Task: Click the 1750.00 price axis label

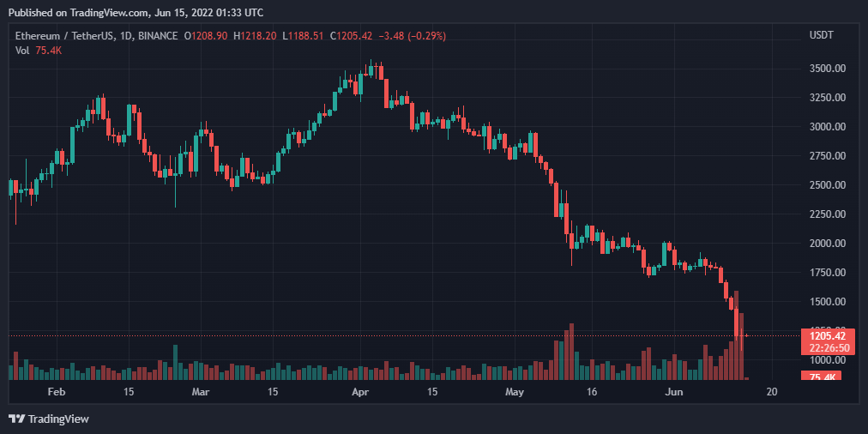Action: (x=827, y=273)
